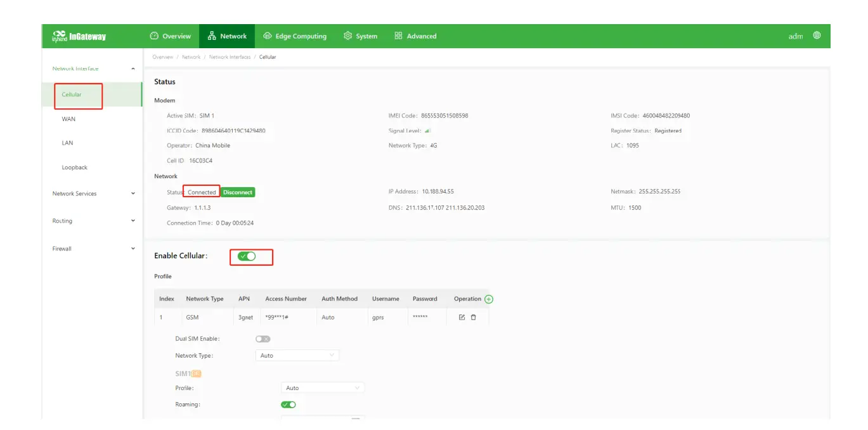Toggle the Enable Cellular switch
This screenshot has width=868, height=430.
[247, 256]
